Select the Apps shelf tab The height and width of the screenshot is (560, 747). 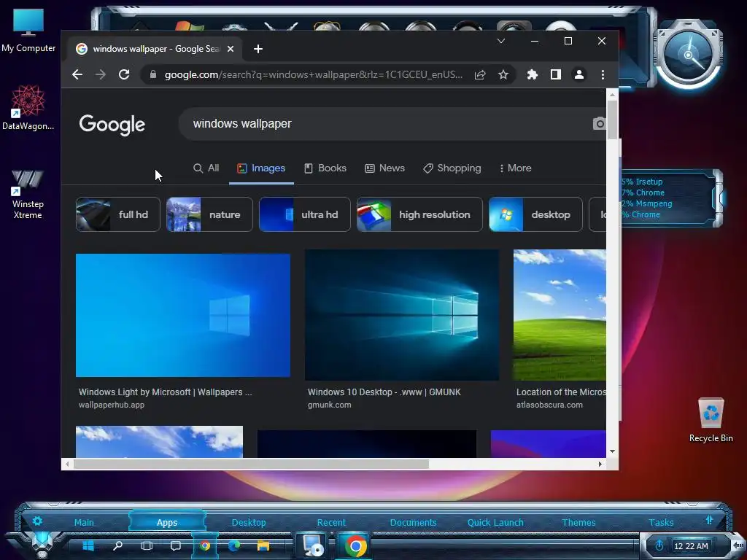click(x=167, y=522)
